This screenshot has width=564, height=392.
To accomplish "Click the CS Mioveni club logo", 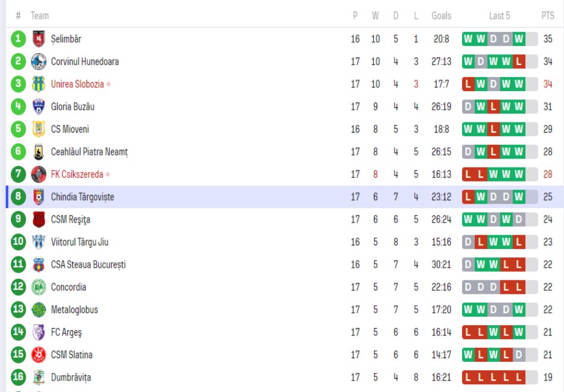I will [x=39, y=129].
